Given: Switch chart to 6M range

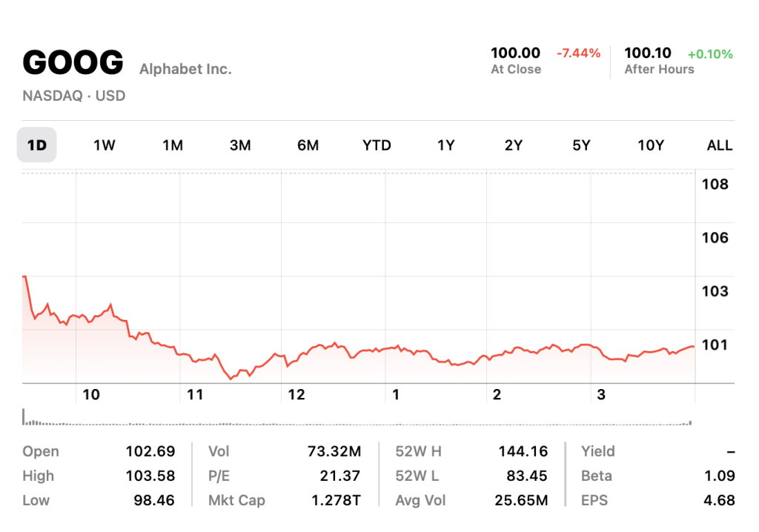Looking at the screenshot, I should coord(308,145).
